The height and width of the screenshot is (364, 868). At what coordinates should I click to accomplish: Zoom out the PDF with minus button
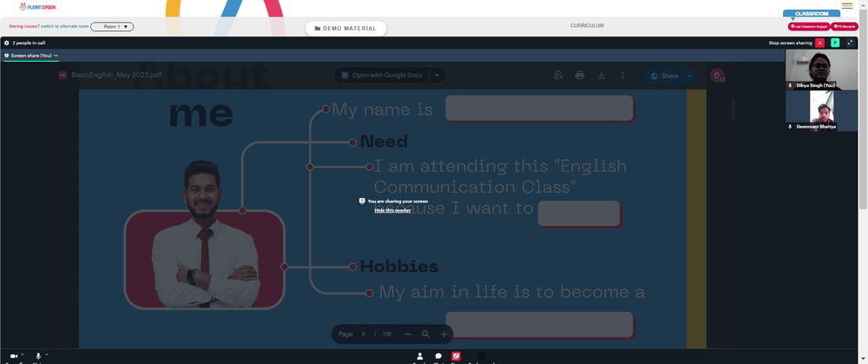pos(408,334)
